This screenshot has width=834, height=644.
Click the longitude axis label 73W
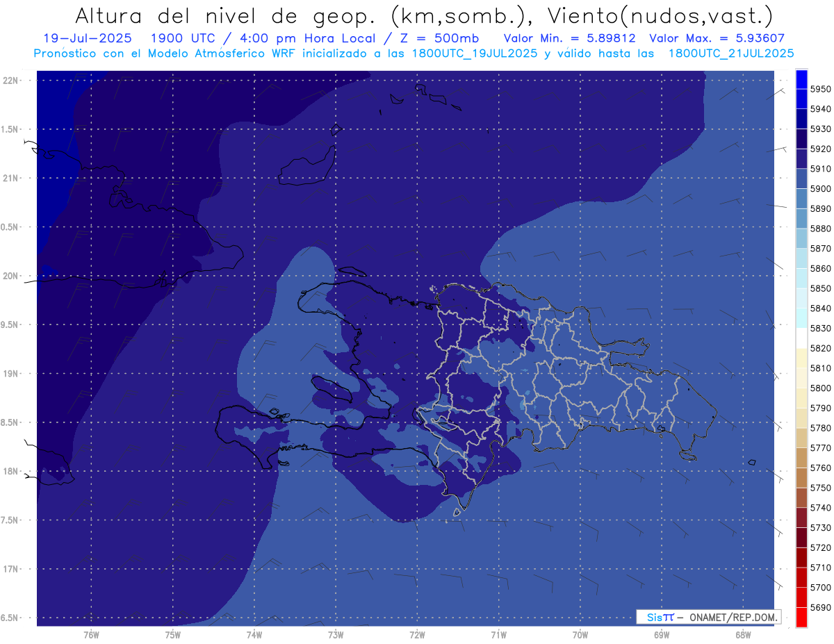(336, 634)
